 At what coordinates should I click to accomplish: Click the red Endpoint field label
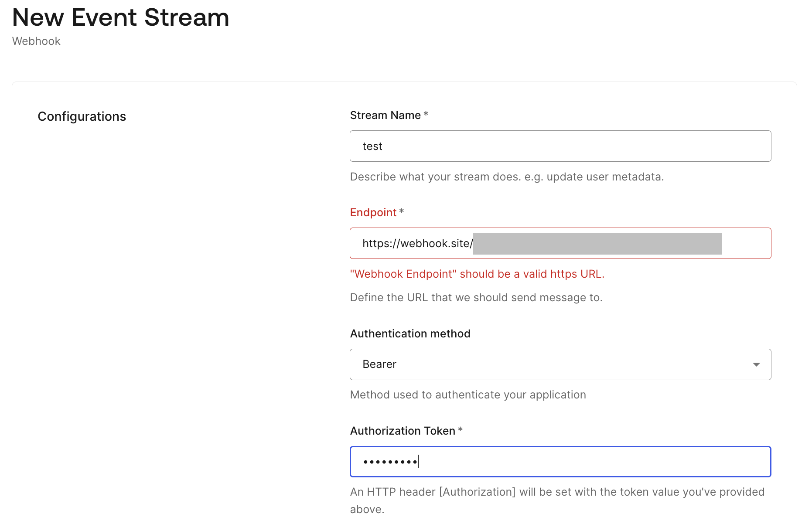(x=373, y=212)
